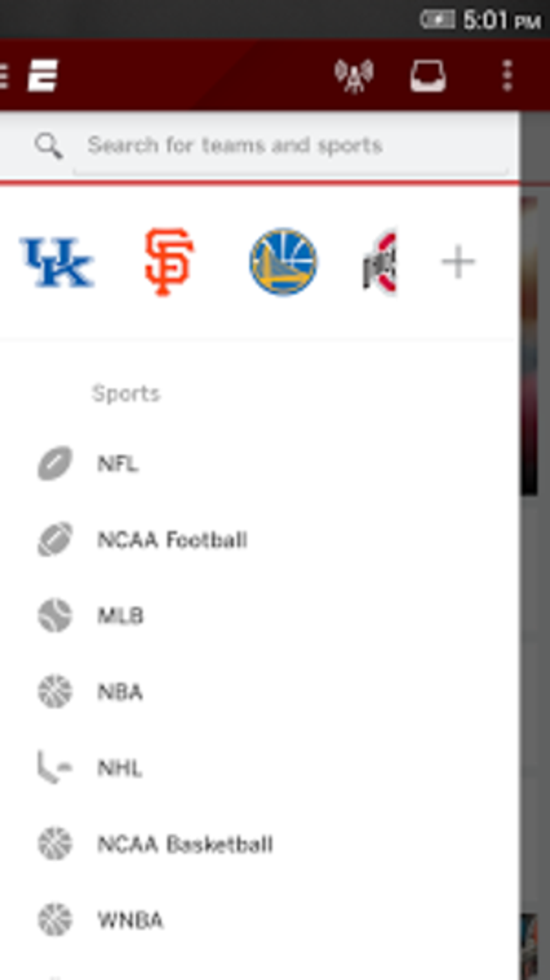Open the radio antenna broadcast icon
Image resolution: width=550 pixels, height=980 pixels.
tap(354, 75)
